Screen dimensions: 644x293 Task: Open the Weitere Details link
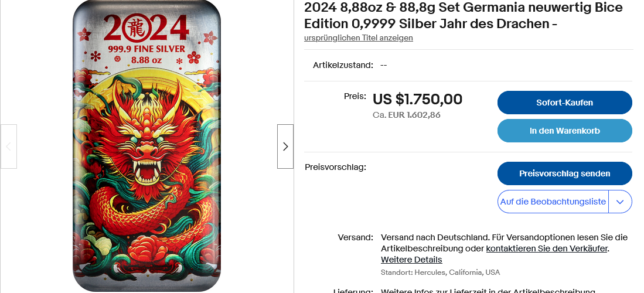coord(411,260)
